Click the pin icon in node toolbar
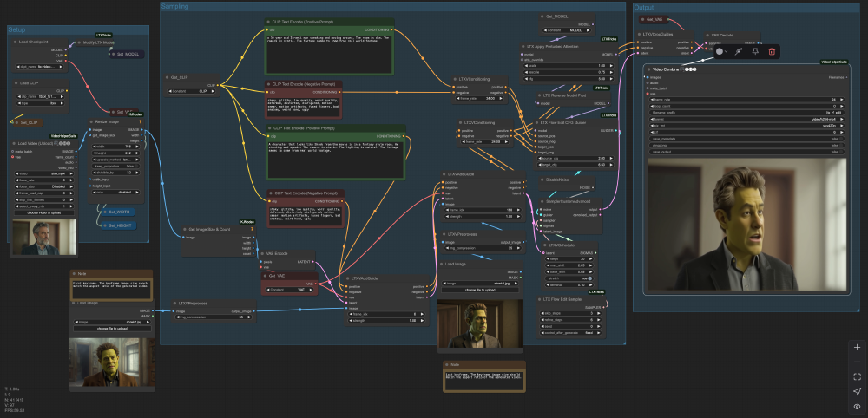 point(755,52)
